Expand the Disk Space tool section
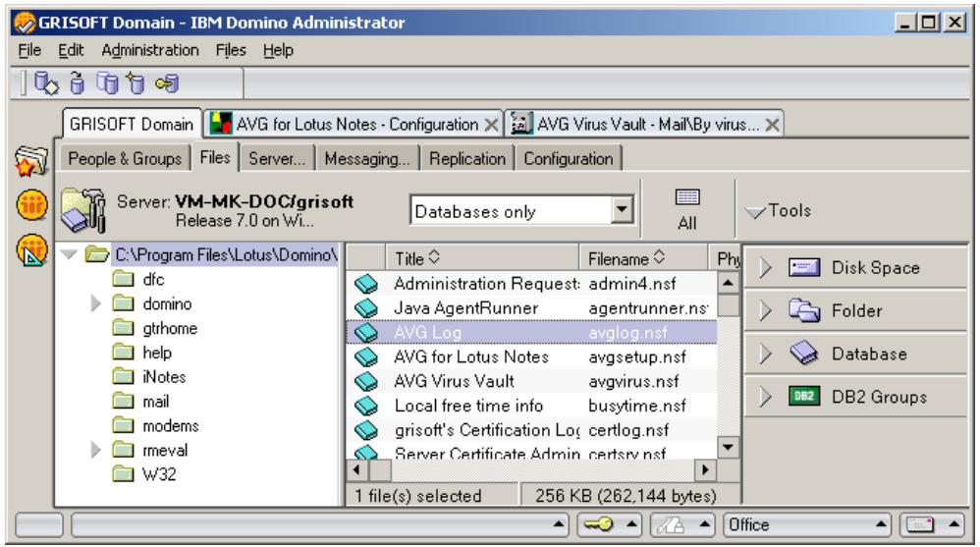980x547 pixels. pyautogui.click(x=765, y=268)
